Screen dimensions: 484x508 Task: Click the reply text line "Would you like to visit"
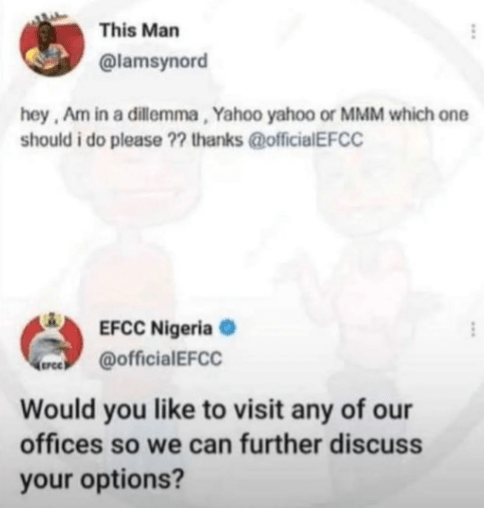216,410
